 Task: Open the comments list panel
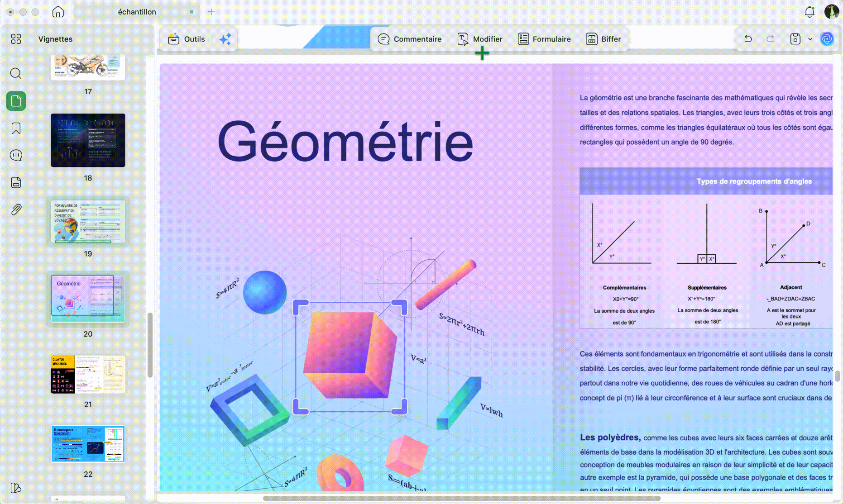(x=16, y=155)
